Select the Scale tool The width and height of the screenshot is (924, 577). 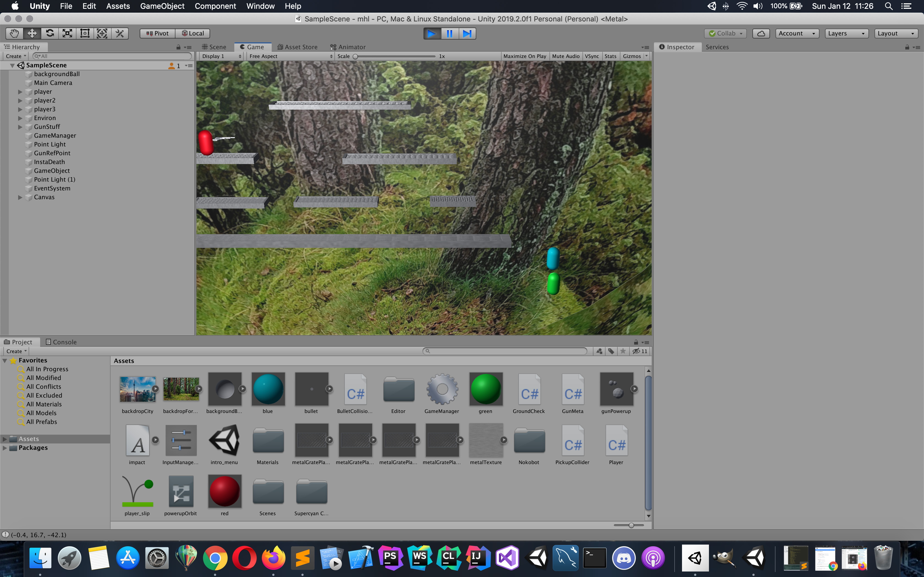67,33
